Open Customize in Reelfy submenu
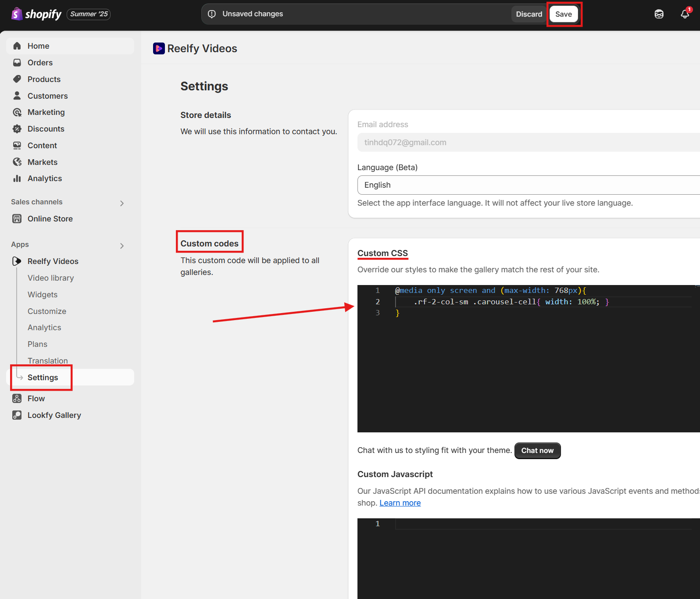 47,311
